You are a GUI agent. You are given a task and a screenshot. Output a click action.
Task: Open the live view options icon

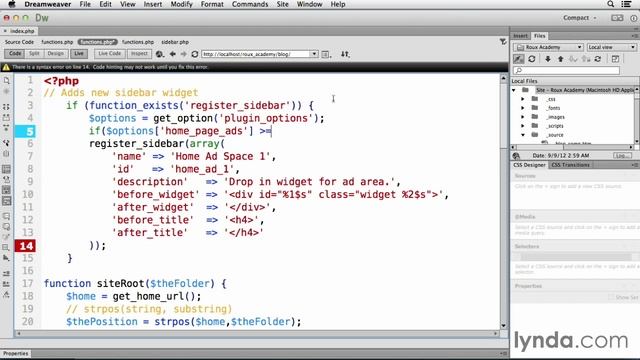click(326, 54)
